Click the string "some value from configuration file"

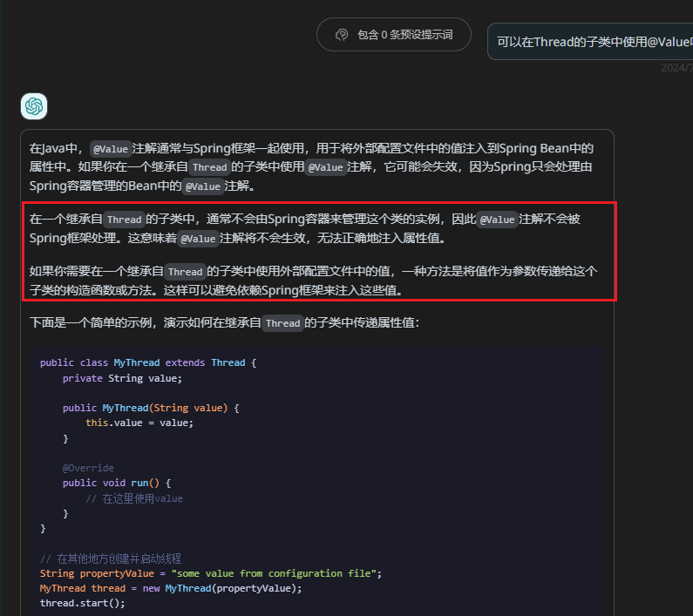click(x=275, y=573)
